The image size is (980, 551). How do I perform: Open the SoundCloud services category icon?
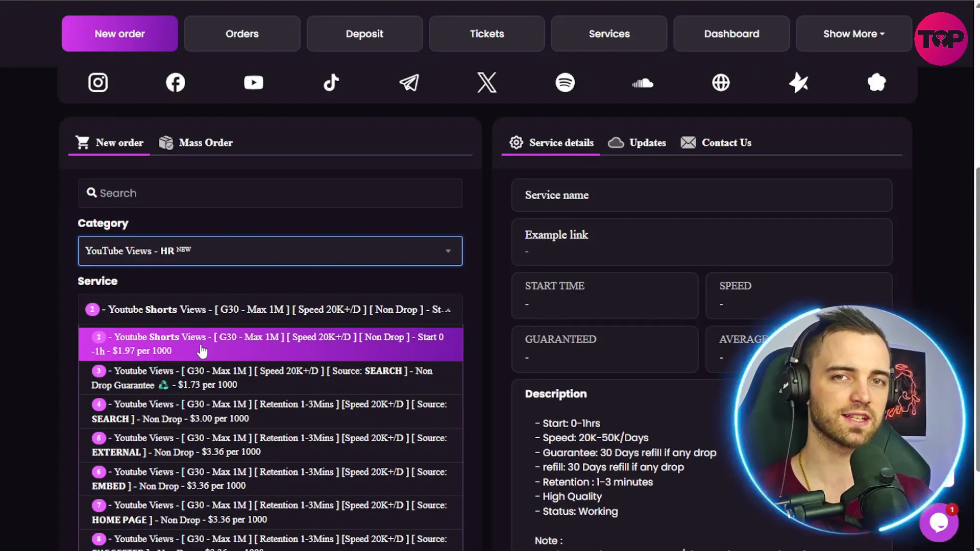[x=643, y=83]
